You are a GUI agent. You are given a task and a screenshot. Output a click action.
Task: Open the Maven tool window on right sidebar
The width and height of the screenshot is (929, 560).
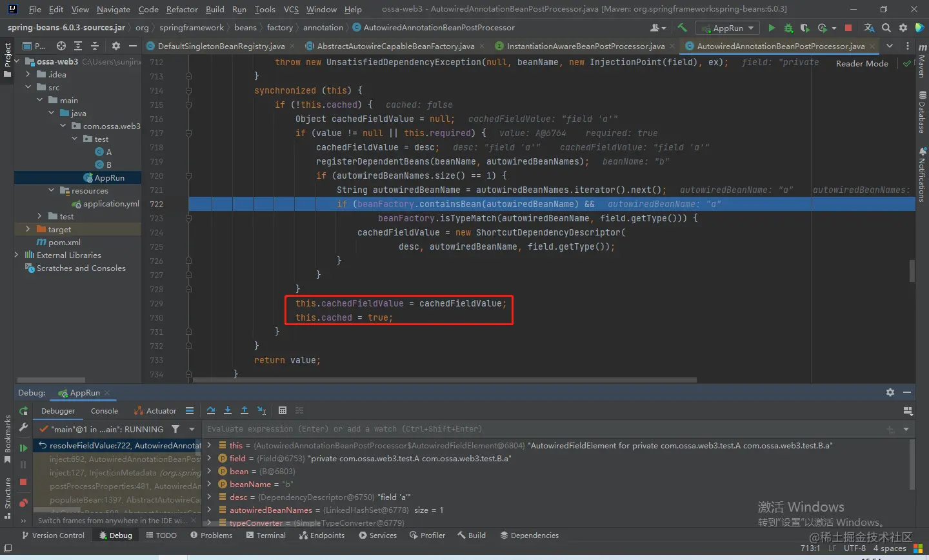tap(921, 62)
